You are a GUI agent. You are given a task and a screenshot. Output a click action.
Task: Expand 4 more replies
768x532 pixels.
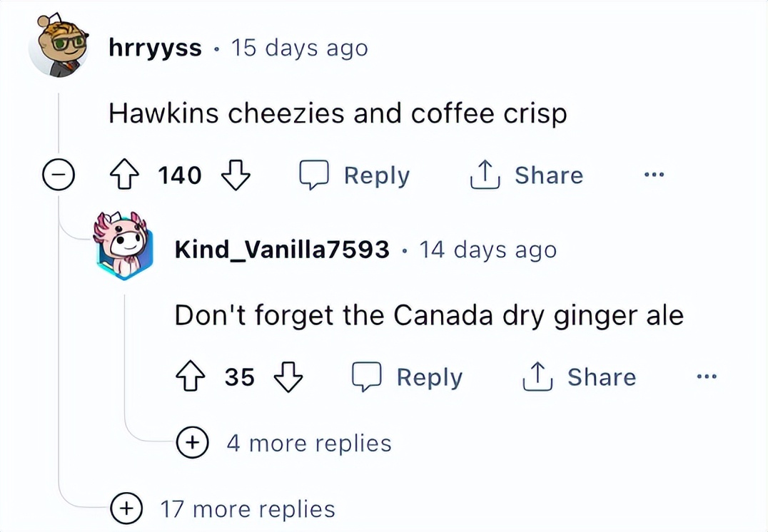click(285, 442)
